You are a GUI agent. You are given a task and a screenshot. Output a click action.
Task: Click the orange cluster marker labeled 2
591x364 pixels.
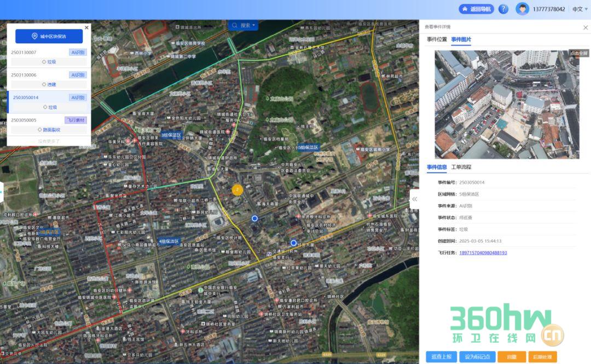click(237, 190)
